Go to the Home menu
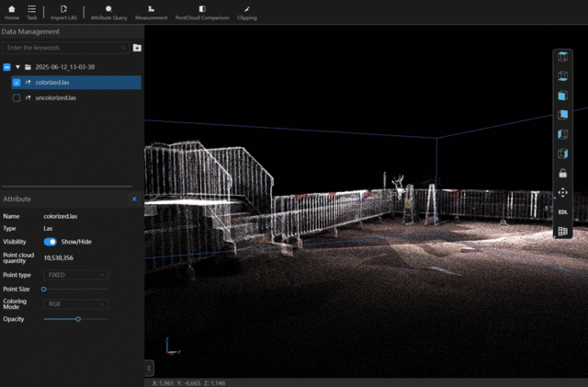The height and width of the screenshot is (387, 588). pos(12,12)
